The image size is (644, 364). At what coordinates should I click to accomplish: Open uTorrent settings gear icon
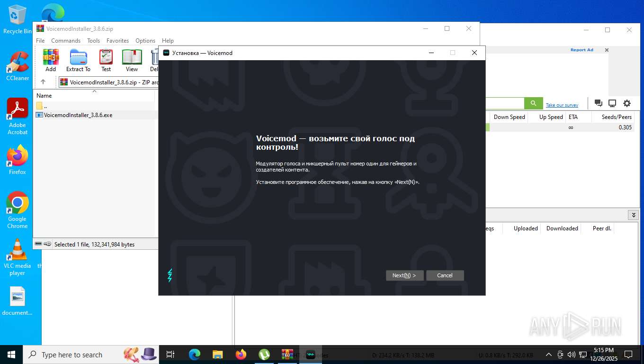627,103
